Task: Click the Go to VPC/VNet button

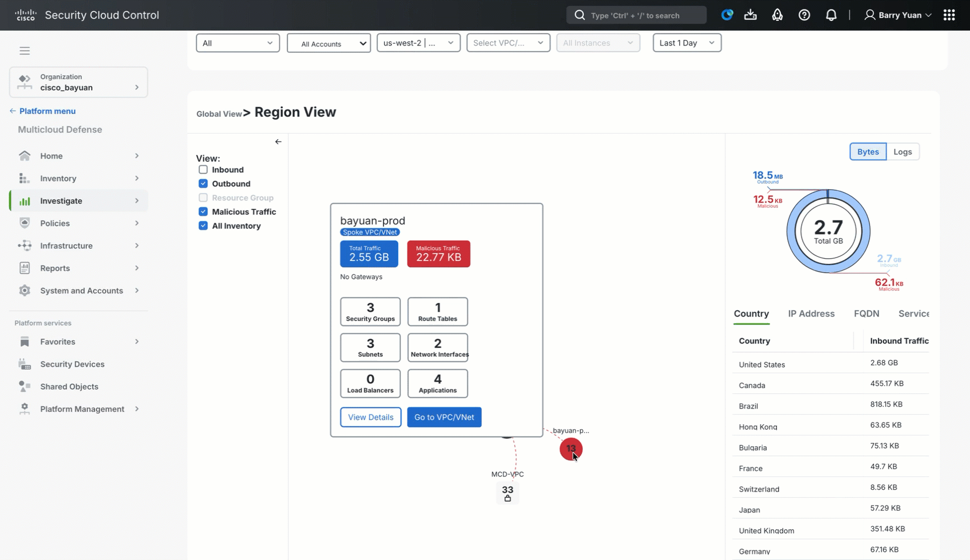Action: 444,417
